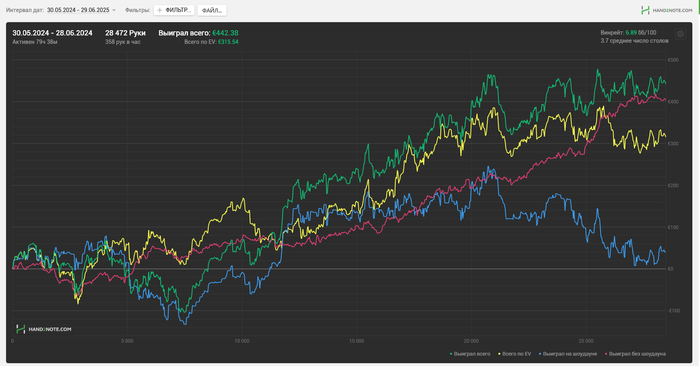
Task: Click the €400 y-axis label
Action: (x=673, y=102)
